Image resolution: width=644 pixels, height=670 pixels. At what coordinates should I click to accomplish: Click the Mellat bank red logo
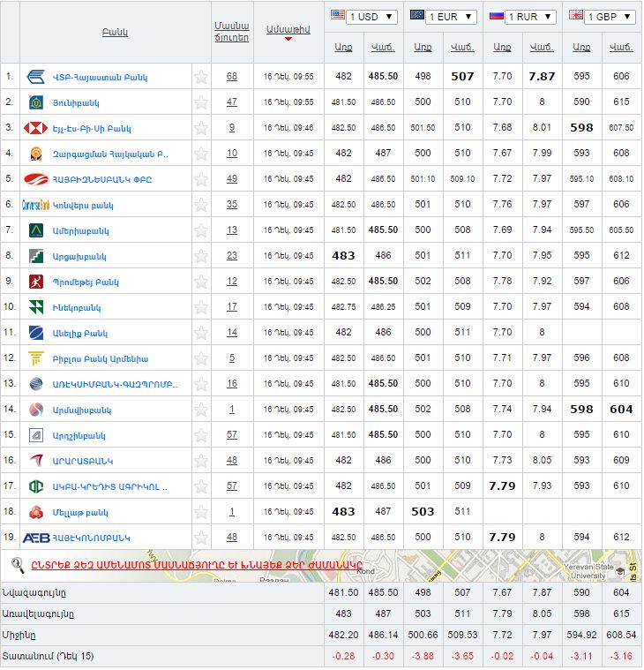pyautogui.click(x=36, y=512)
